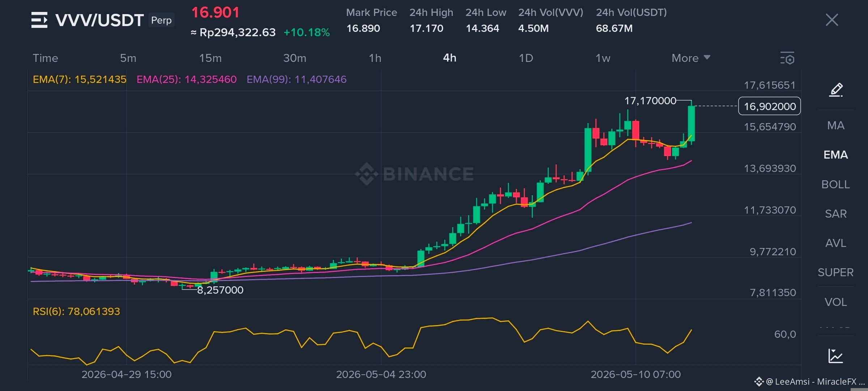The width and height of the screenshot is (868, 391).
Task: Select the 5m timeframe
Action: (x=128, y=58)
